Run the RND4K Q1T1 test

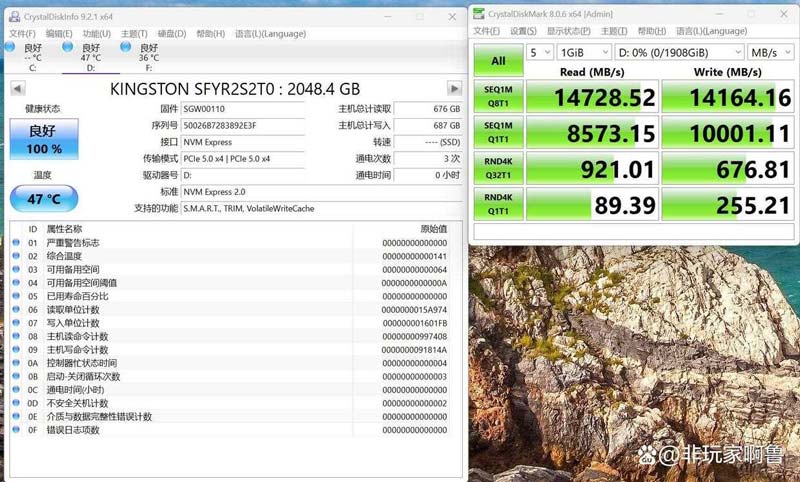pos(498,204)
